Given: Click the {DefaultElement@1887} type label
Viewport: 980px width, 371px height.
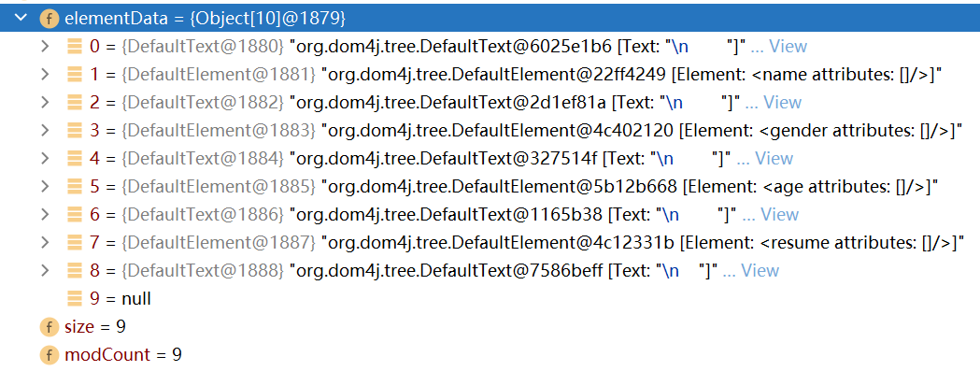Looking at the screenshot, I should 219,243.
